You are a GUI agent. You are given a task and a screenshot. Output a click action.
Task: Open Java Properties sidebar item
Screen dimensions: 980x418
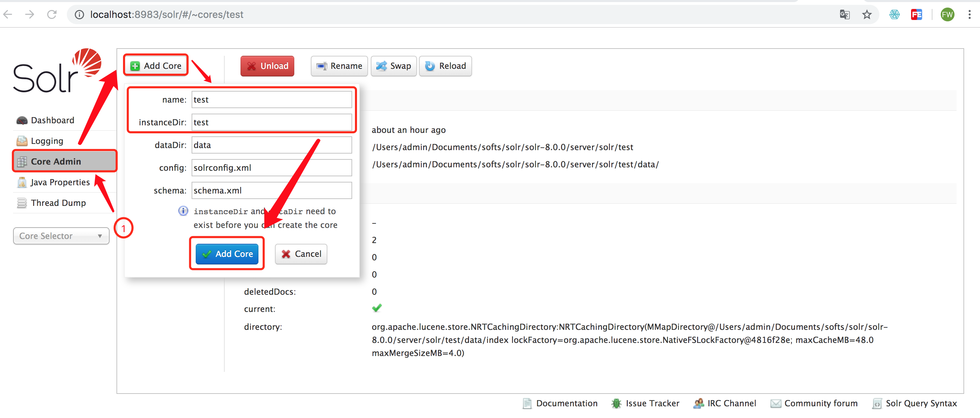click(x=60, y=182)
